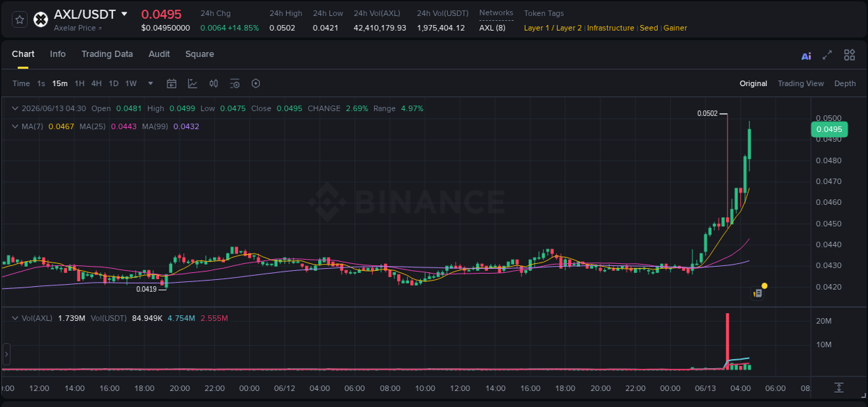Add AXL/USDT to favorites with star

(x=19, y=19)
